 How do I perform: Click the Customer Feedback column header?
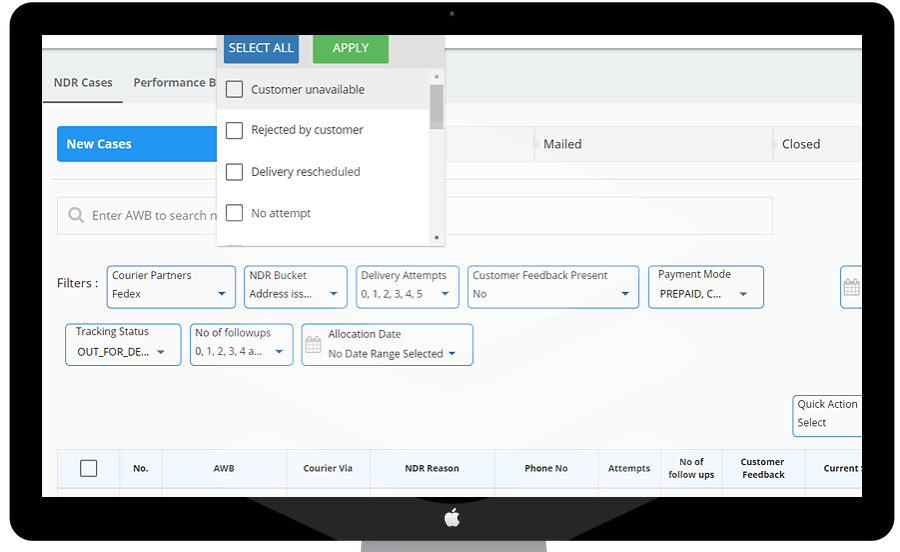coord(763,468)
